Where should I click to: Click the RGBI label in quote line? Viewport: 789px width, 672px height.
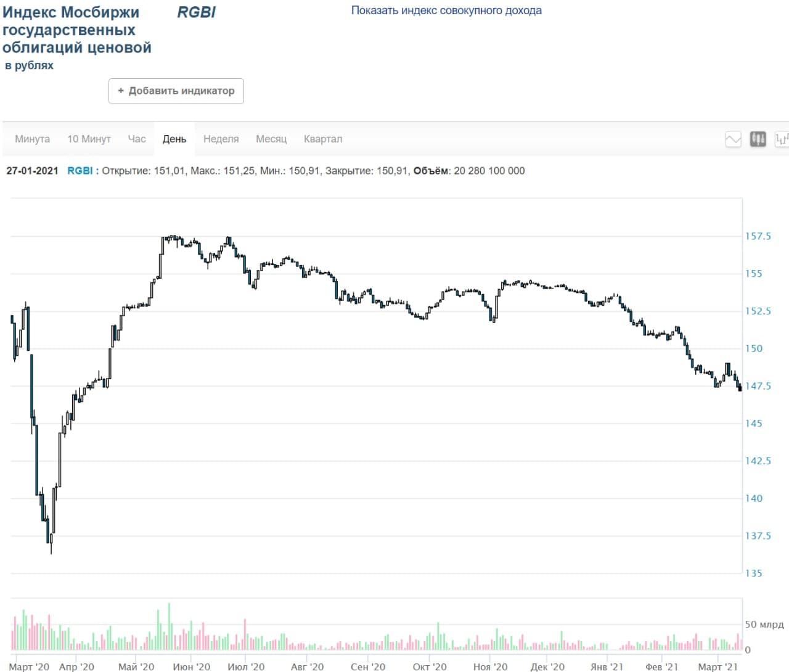click(80, 171)
